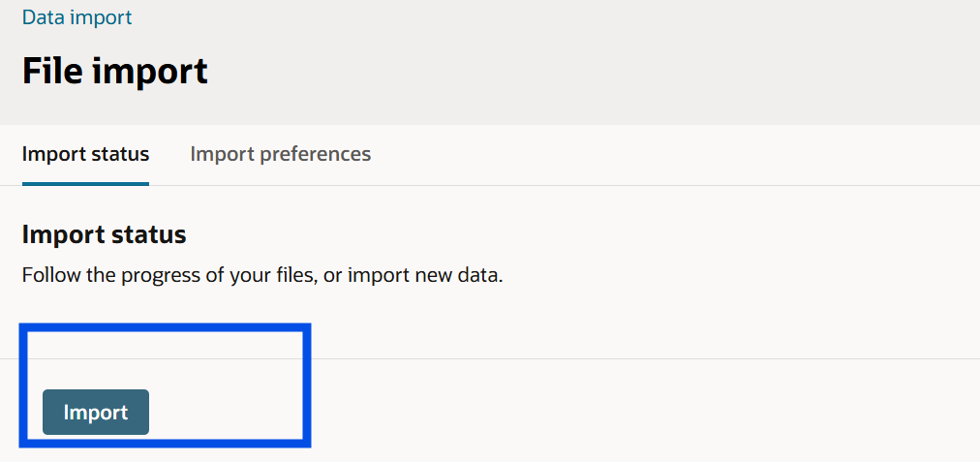Go back to the Data import page

pyautogui.click(x=77, y=16)
